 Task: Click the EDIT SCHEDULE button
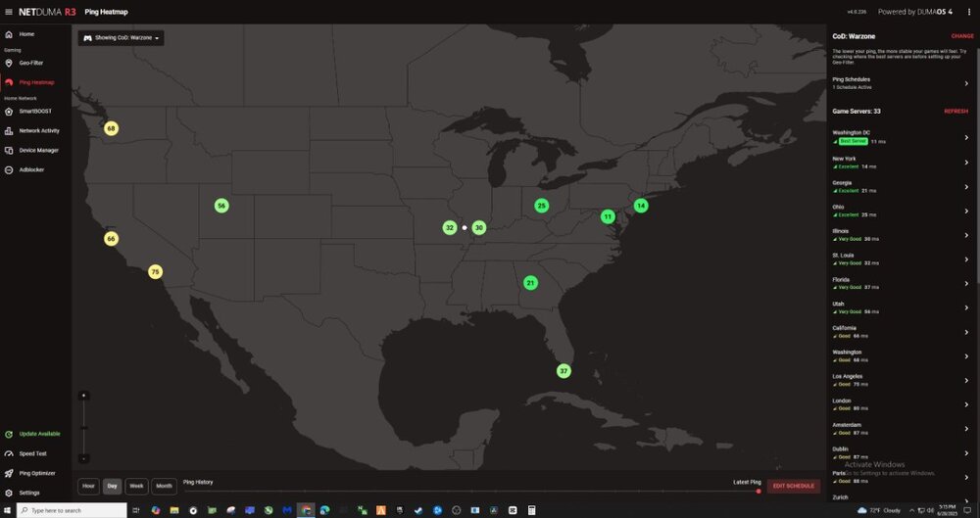[794, 486]
